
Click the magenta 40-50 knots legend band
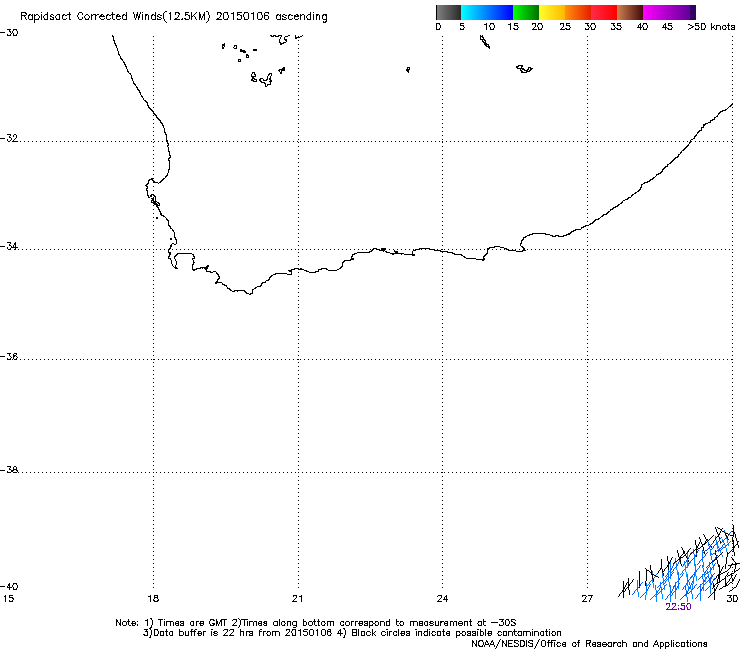669,12
